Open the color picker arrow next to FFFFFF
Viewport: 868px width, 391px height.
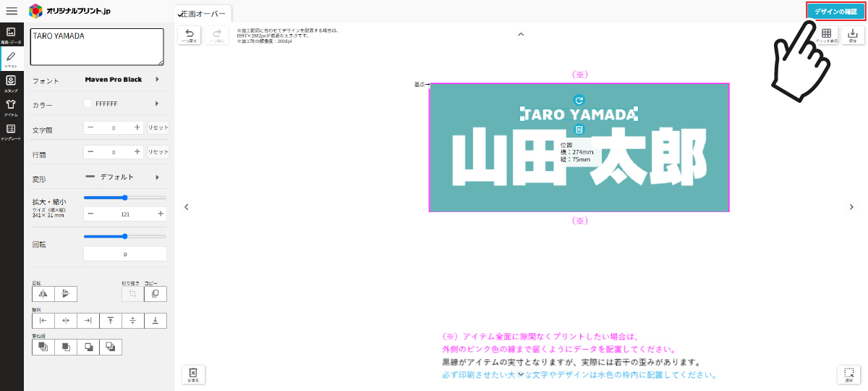[157, 104]
